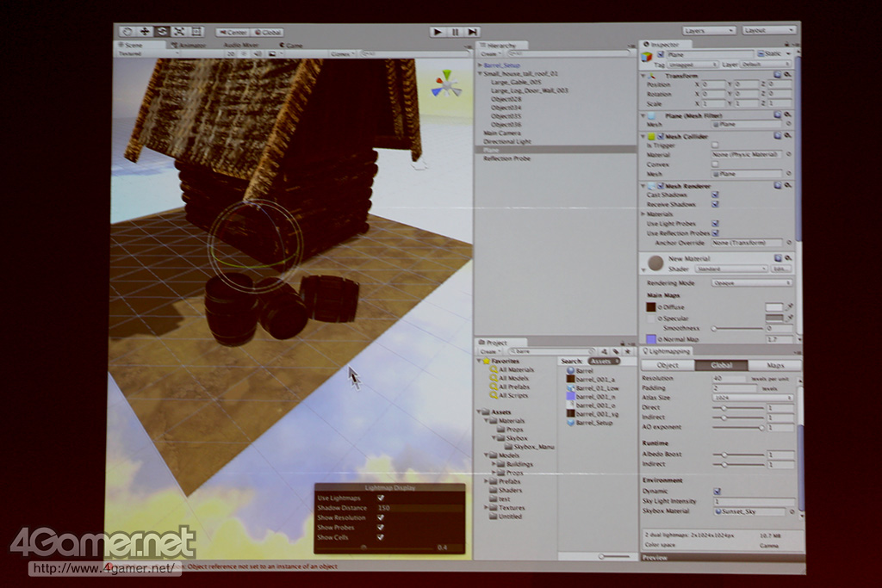Toggle Cast Shadows checkbox
Screen dimensions: 882x588
[715, 195]
